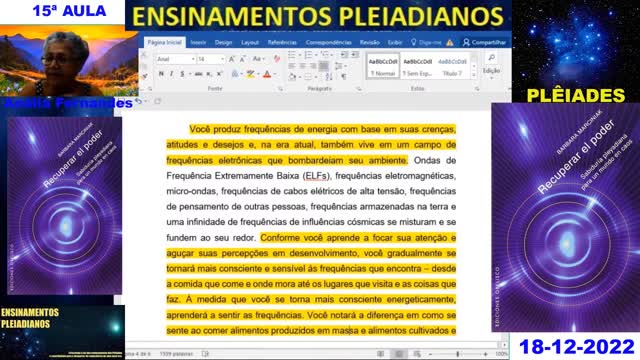This screenshot has width=640, height=360.
Task: Center-align the paragraph
Action: 302,66
